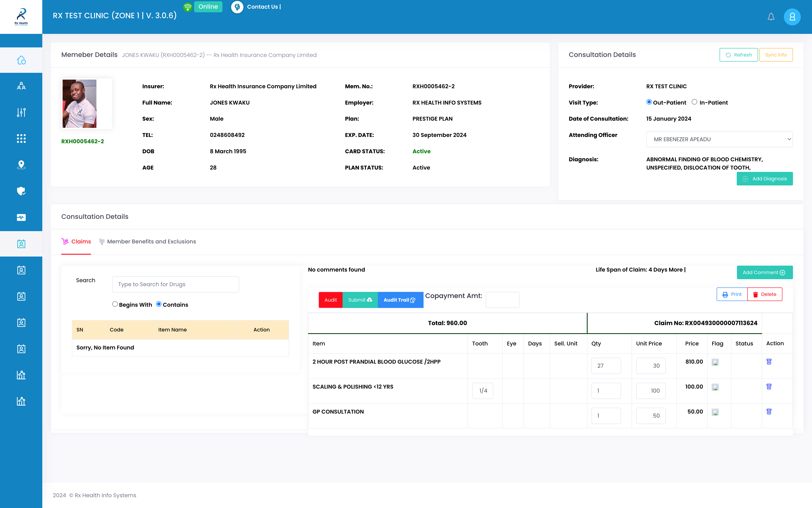The height and width of the screenshot is (508, 812).
Task: Click the Qty field showing 27
Action: (606, 366)
